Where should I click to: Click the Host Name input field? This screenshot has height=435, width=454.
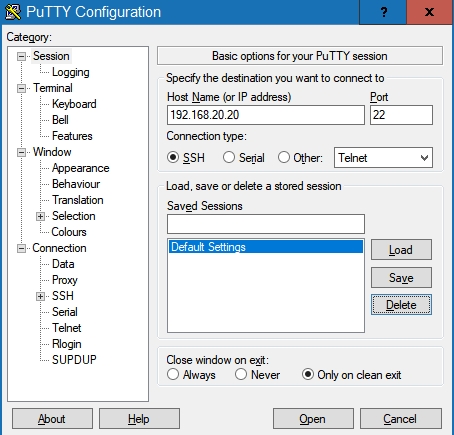266,115
